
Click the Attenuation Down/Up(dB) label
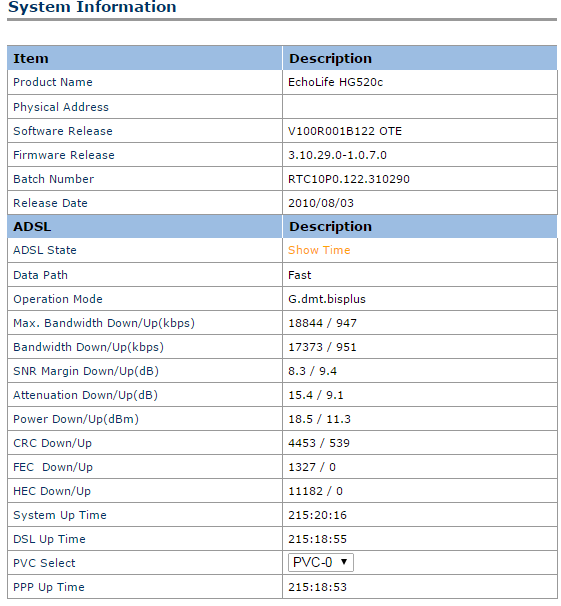click(x=85, y=395)
